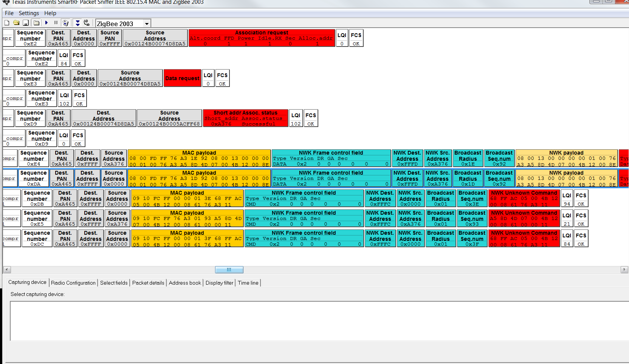
Task: Toggle the bottom tab panel icon
Action: coord(36,23)
